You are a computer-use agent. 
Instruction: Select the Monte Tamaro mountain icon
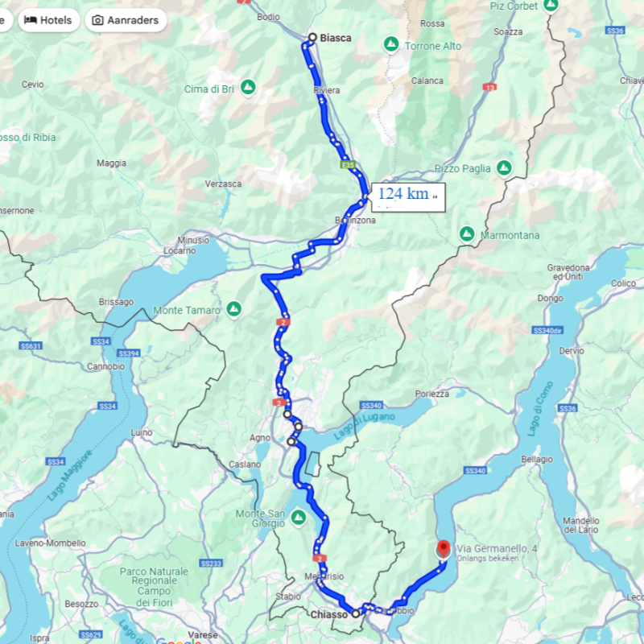click(234, 308)
